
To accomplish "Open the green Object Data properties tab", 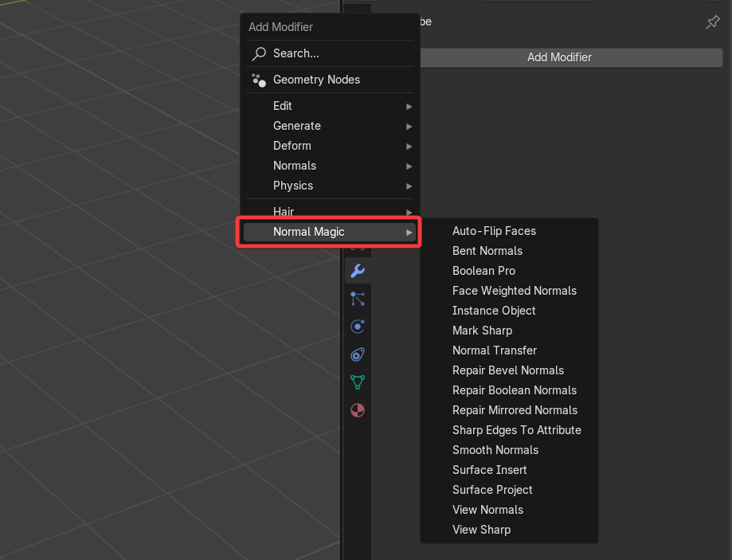I will pos(358,382).
